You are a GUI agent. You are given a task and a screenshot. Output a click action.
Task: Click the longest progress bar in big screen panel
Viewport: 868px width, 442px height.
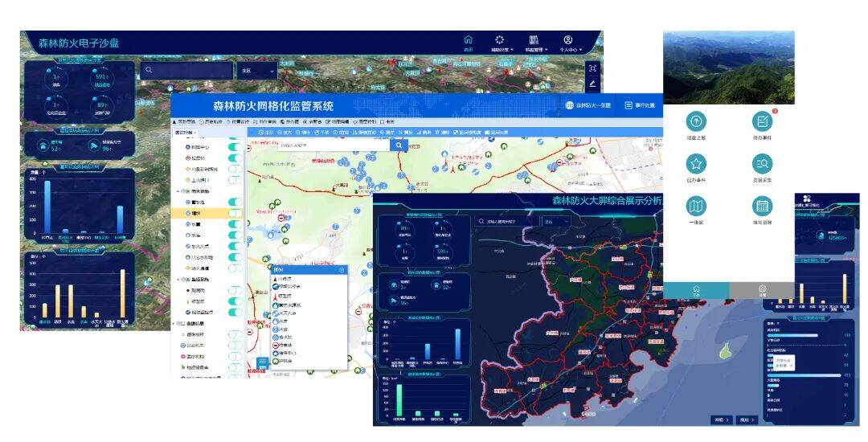pos(803,375)
